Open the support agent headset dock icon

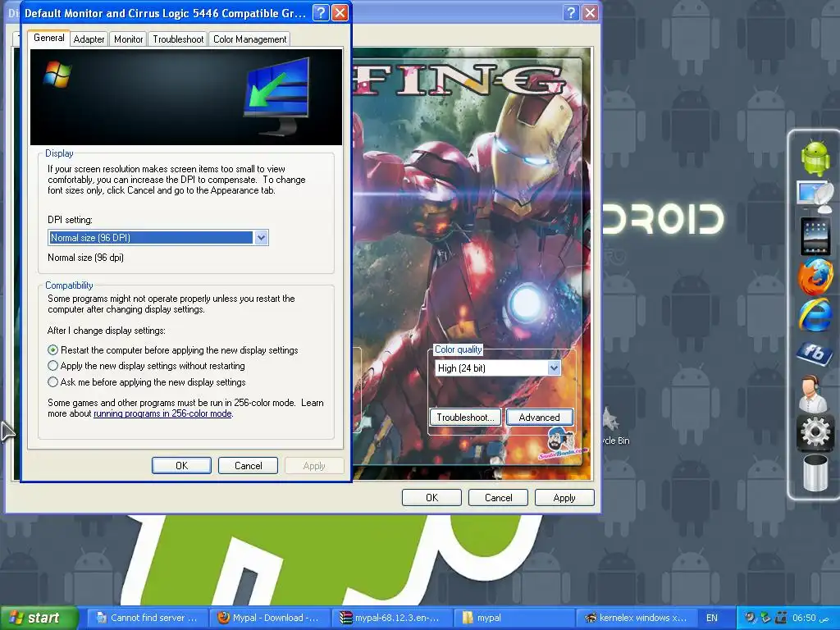(x=813, y=393)
